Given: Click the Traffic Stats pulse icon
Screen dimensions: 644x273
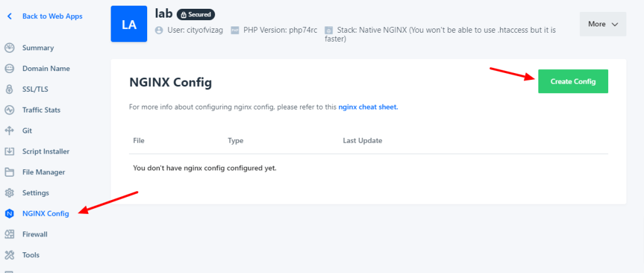Looking at the screenshot, I should (9, 110).
